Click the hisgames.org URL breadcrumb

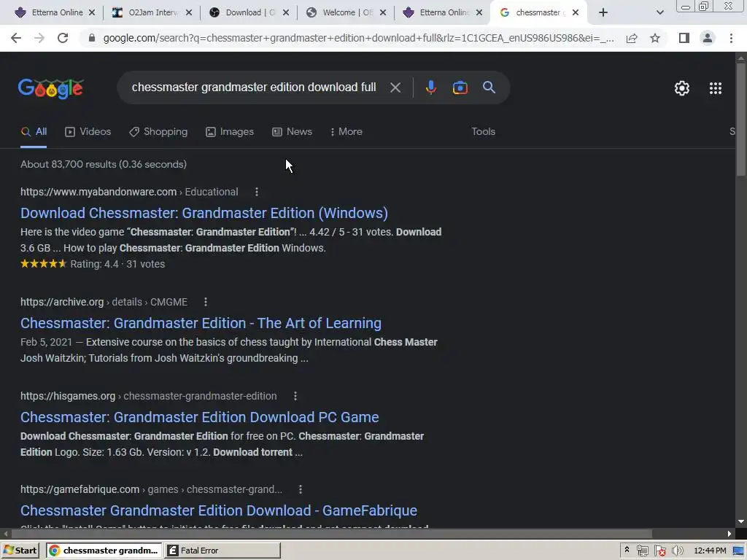coord(148,396)
